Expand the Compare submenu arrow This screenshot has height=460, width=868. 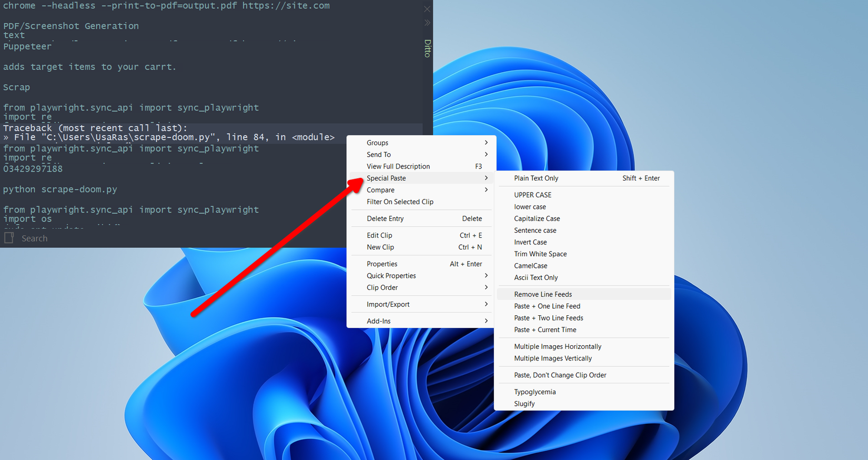click(486, 189)
